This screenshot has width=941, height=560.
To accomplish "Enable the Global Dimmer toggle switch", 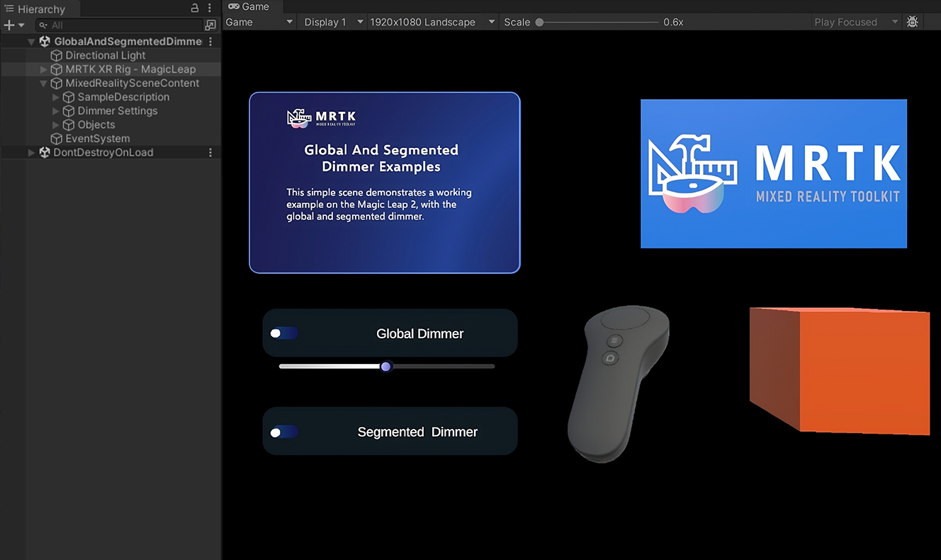I will (283, 333).
